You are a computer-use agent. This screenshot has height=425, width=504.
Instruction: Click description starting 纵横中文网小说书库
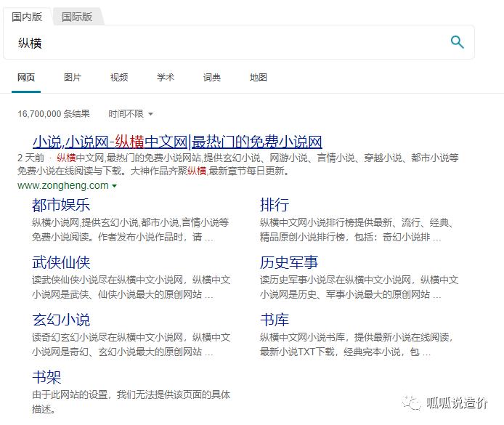[x=356, y=344]
